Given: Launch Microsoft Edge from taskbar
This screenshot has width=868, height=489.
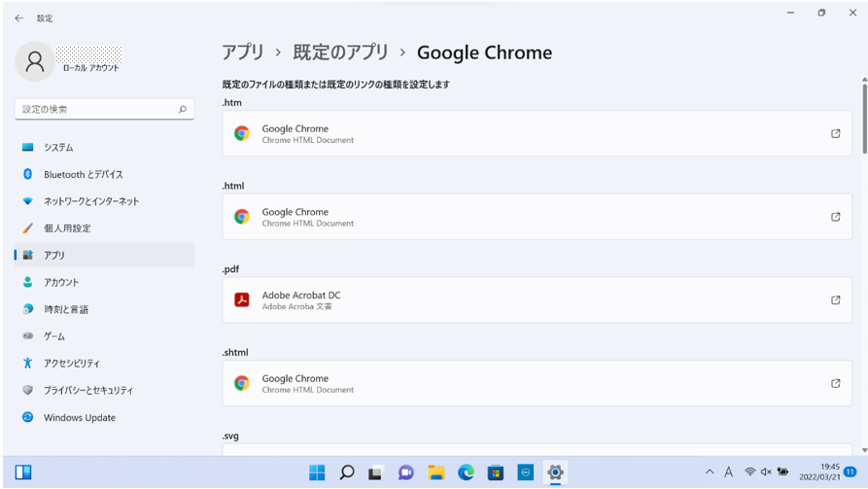Looking at the screenshot, I should (467, 472).
